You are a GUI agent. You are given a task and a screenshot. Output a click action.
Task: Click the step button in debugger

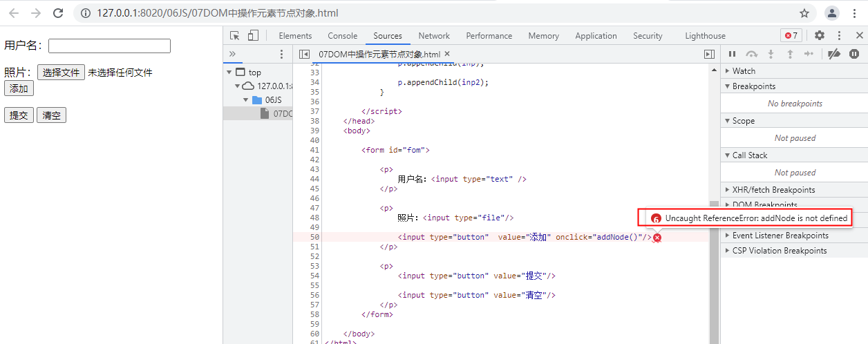809,54
